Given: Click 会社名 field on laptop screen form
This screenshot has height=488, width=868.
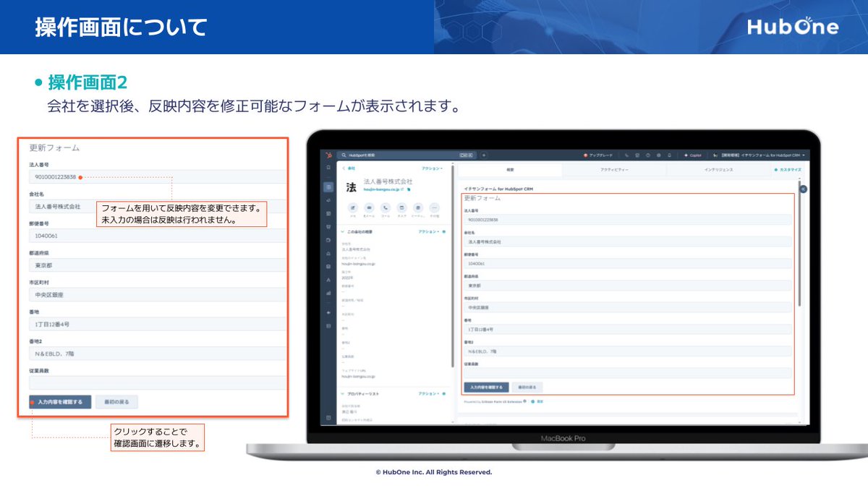Looking at the screenshot, I should point(627,241).
